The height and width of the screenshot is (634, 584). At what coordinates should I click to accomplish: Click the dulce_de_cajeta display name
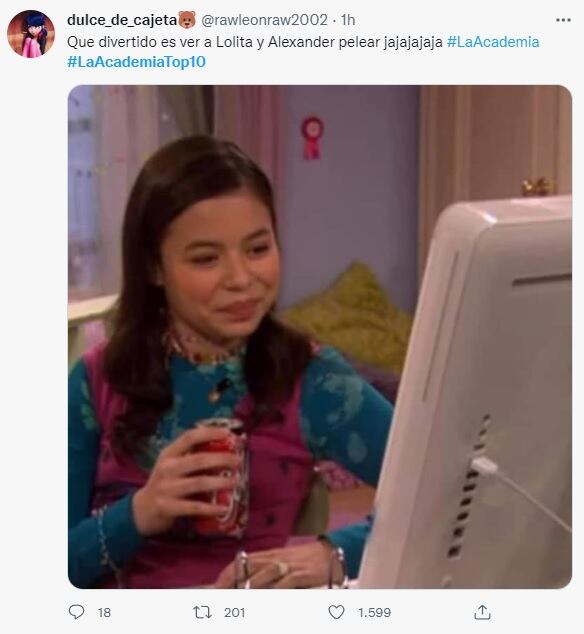(122, 20)
